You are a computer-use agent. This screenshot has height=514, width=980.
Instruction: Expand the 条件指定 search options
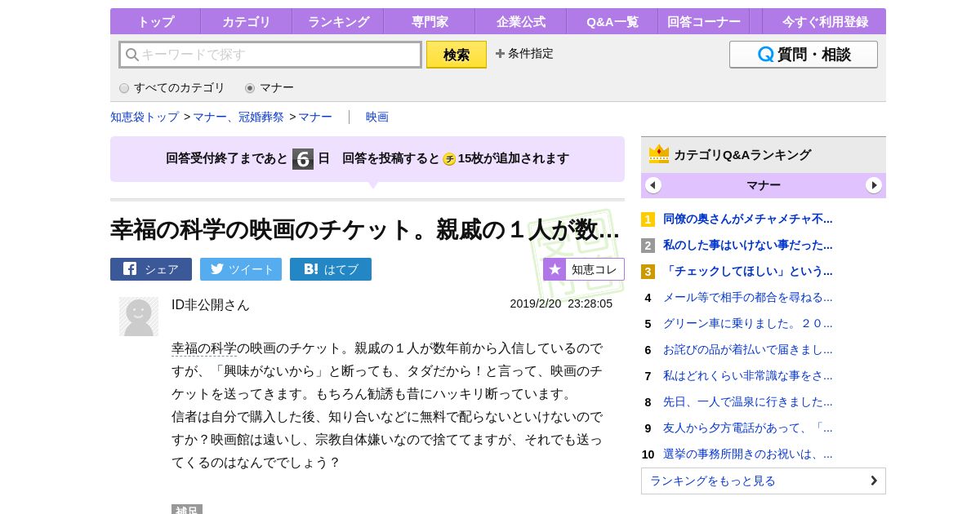point(524,54)
